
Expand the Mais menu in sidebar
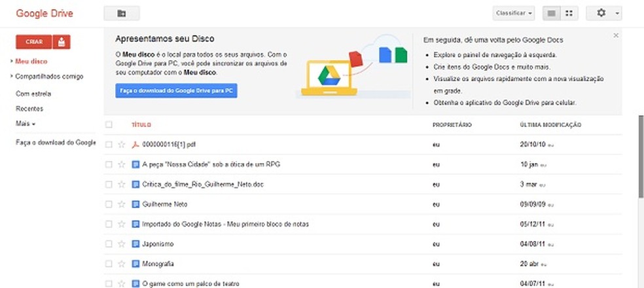coord(26,124)
